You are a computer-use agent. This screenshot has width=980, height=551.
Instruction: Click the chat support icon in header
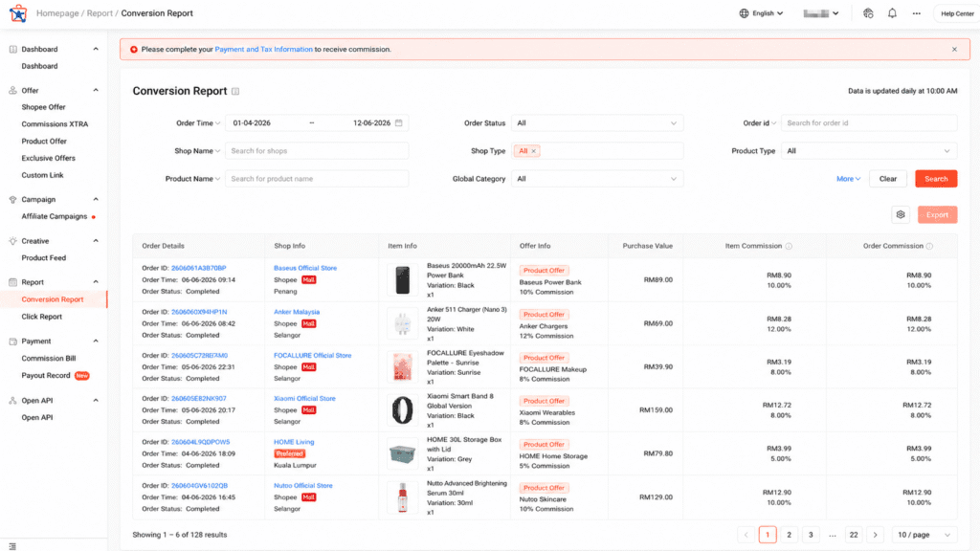pyautogui.click(x=868, y=13)
